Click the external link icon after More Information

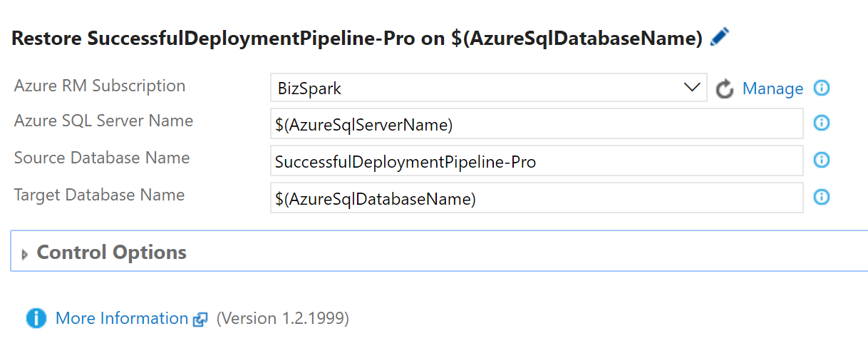(x=200, y=320)
